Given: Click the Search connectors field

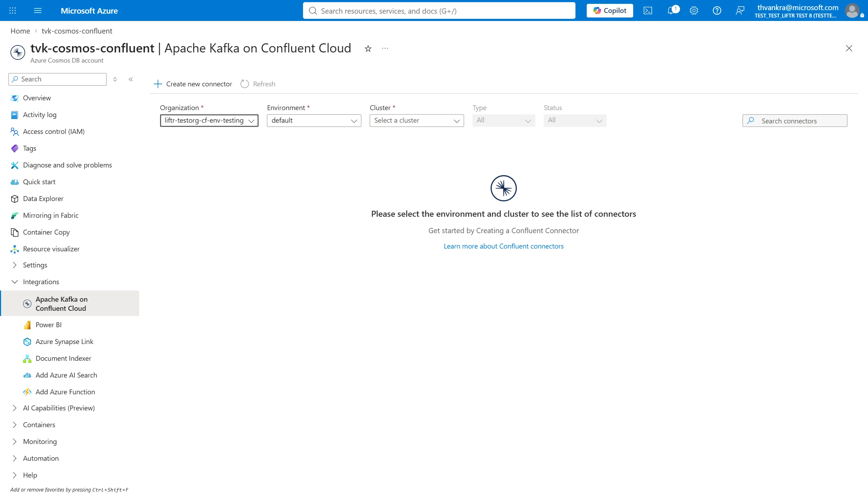Looking at the screenshot, I should point(795,121).
